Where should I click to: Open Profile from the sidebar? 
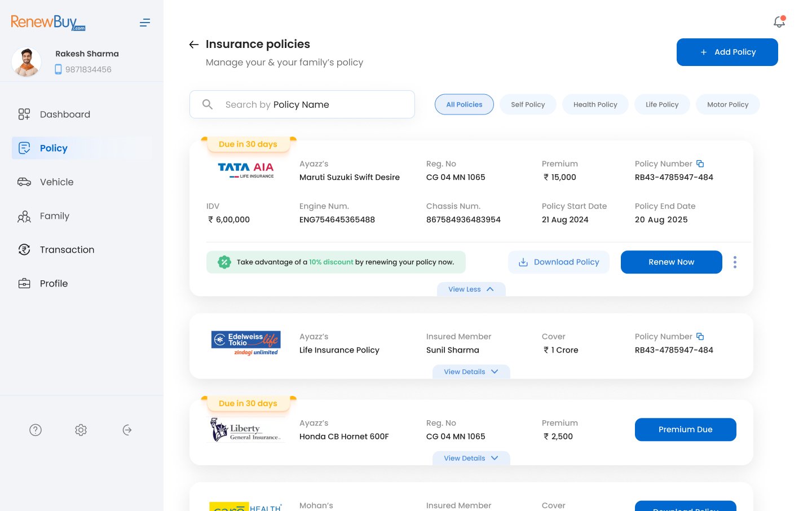click(x=82, y=284)
